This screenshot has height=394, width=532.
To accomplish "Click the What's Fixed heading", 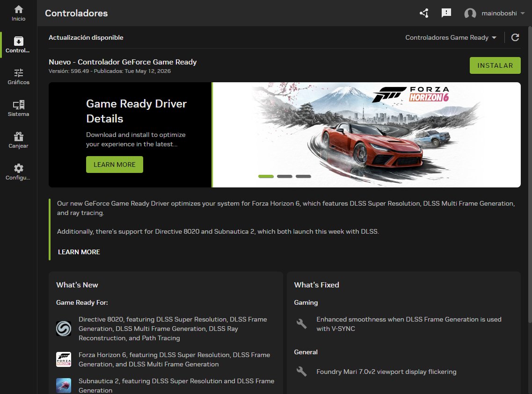I will (316, 285).
